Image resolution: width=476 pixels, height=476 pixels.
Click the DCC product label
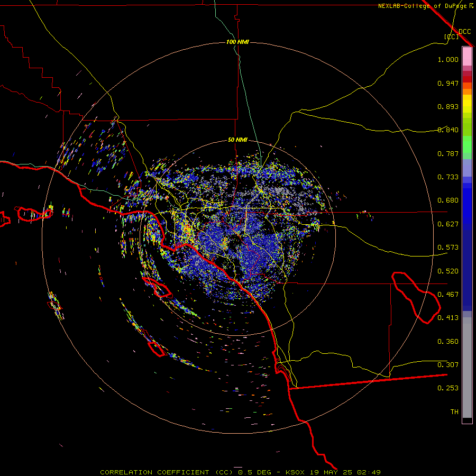click(465, 32)
